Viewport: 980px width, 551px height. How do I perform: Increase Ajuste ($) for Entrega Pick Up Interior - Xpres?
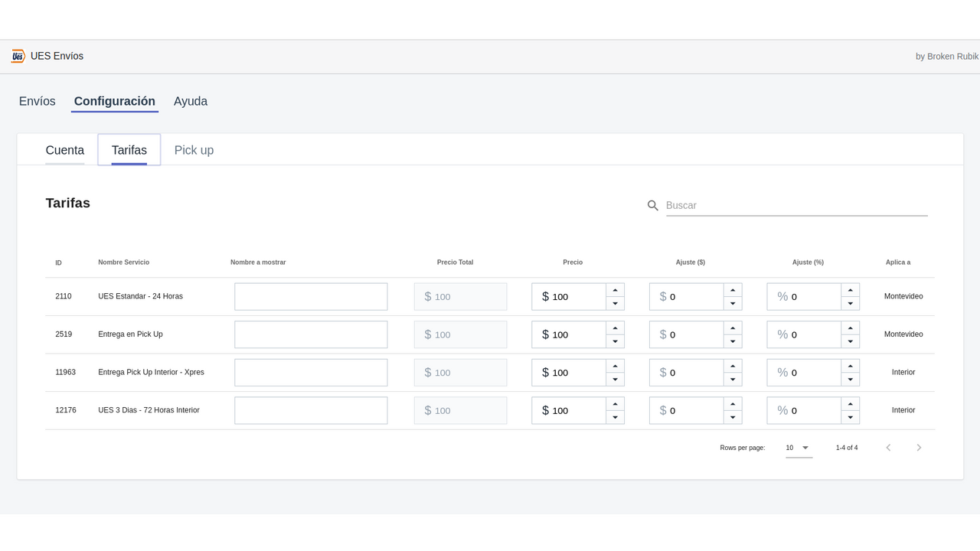[733, 367]
